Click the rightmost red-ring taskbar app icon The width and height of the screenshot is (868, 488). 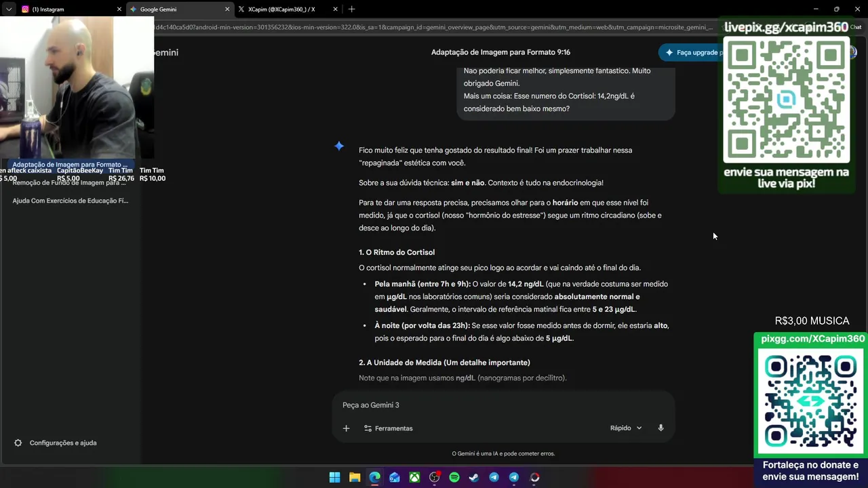(534, 477)
